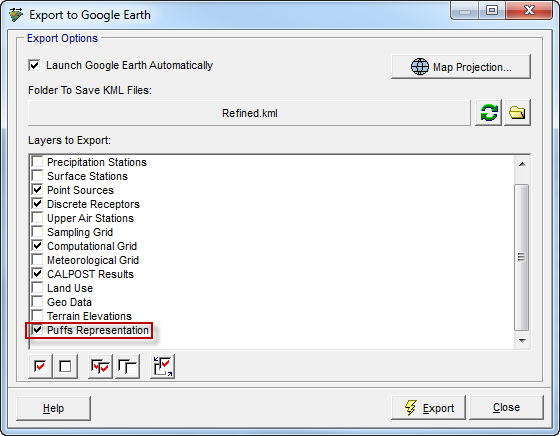Enable the Precipitation Stations layer
The image size is (560, 436).
coord(37,162)
